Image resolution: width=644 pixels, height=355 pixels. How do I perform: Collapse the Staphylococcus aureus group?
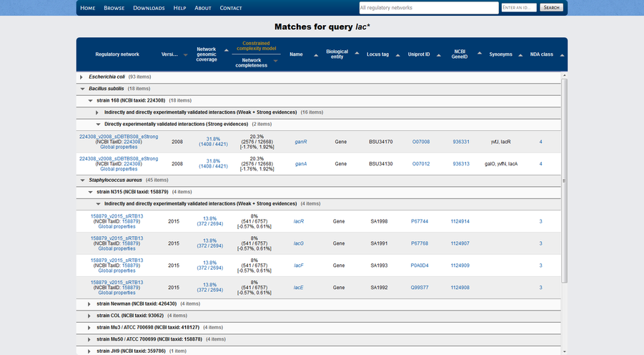point(81,180)
